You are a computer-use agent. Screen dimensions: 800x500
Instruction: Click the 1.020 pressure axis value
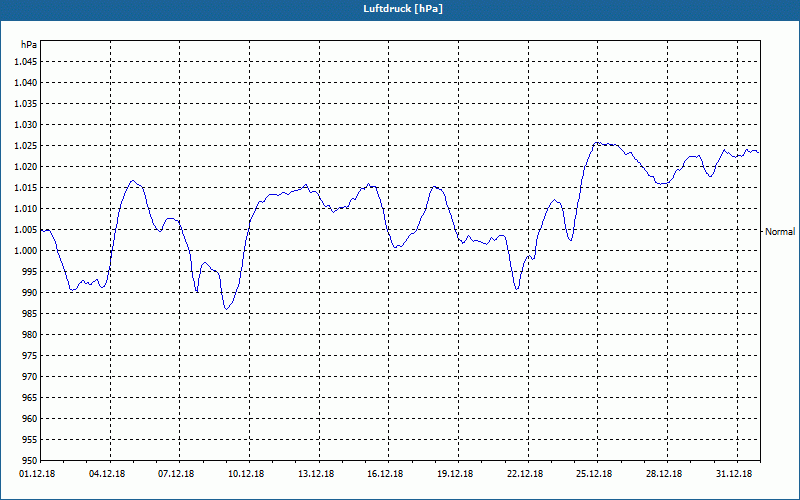[27, 167]
